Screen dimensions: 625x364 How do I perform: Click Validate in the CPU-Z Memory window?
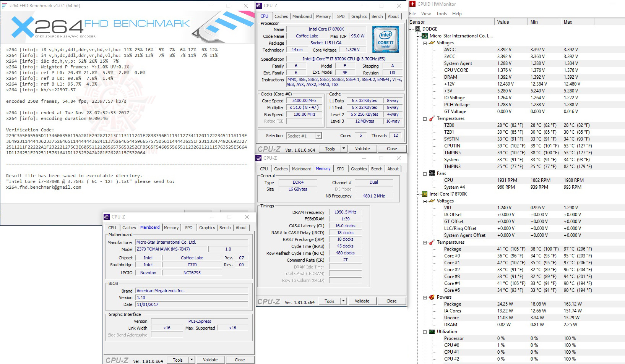[x=362, y=301]
